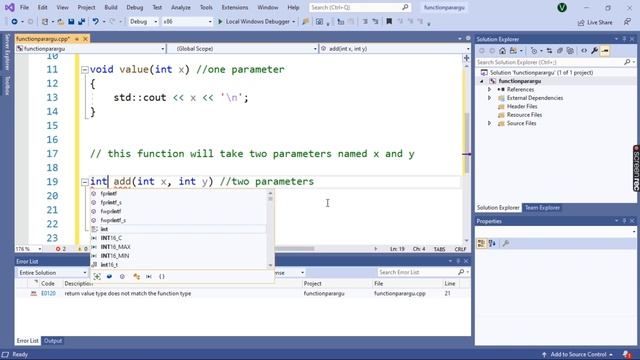Click the split editor icon above the scrollbar
The image size is (640, 360).
coord(467,58)
